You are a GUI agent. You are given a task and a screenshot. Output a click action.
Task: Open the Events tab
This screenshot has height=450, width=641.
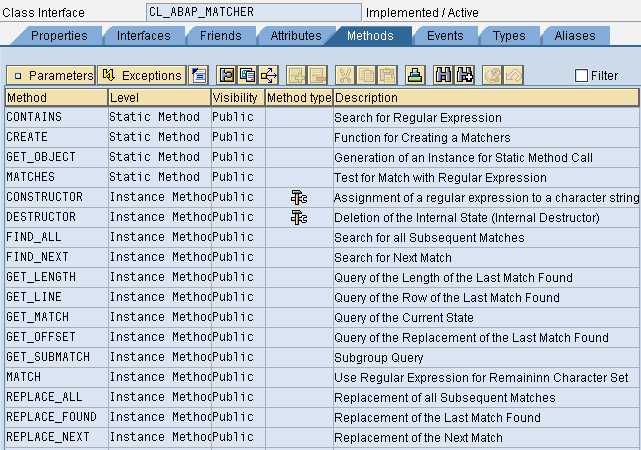[445, 36]
